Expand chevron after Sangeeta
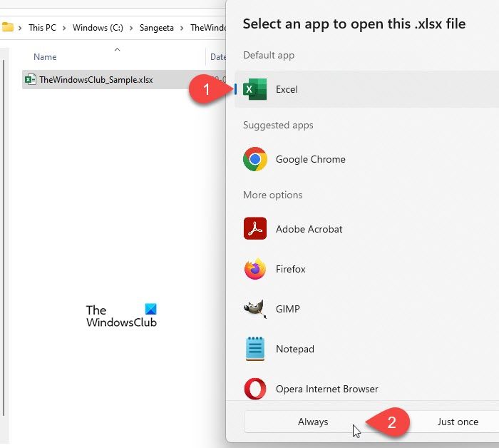This screenshot has height=448, width=499. tap(182, 28)
